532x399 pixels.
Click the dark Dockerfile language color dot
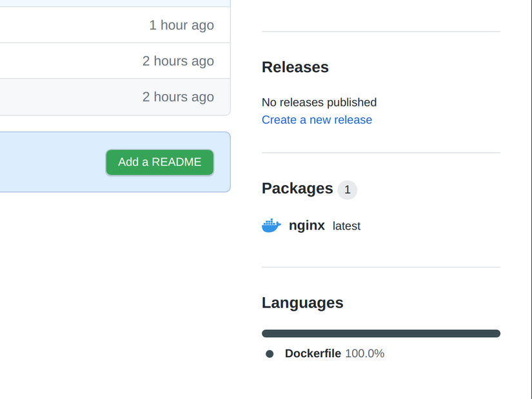pyautogui.click(x=270, y=354)
